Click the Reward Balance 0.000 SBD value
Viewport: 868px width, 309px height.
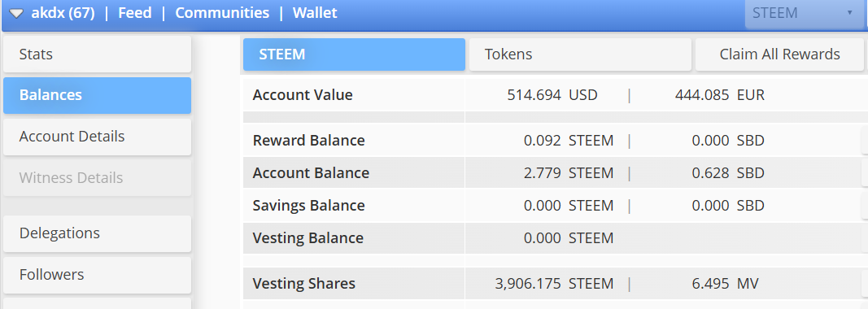tap(728, 141)
